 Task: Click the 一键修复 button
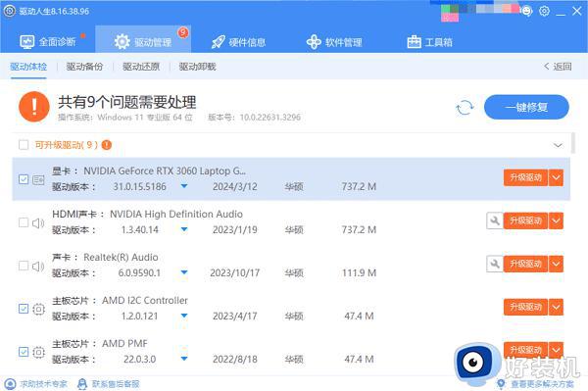click(526, 107)
